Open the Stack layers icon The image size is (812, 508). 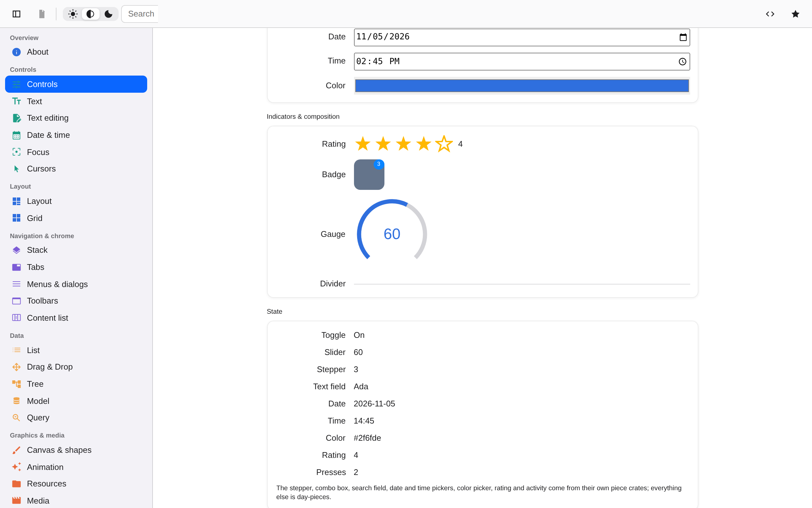click(16, 250)
